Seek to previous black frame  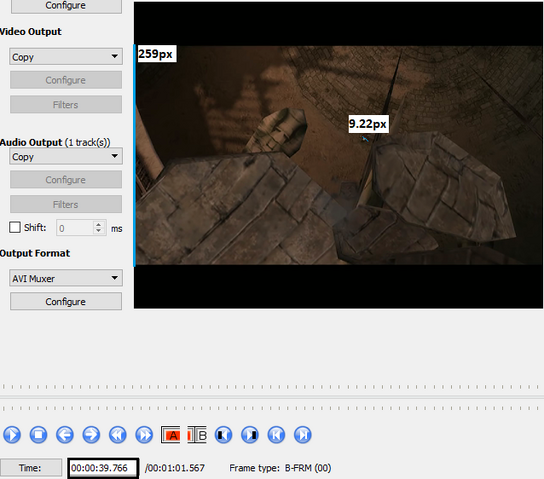click(223, 435)
